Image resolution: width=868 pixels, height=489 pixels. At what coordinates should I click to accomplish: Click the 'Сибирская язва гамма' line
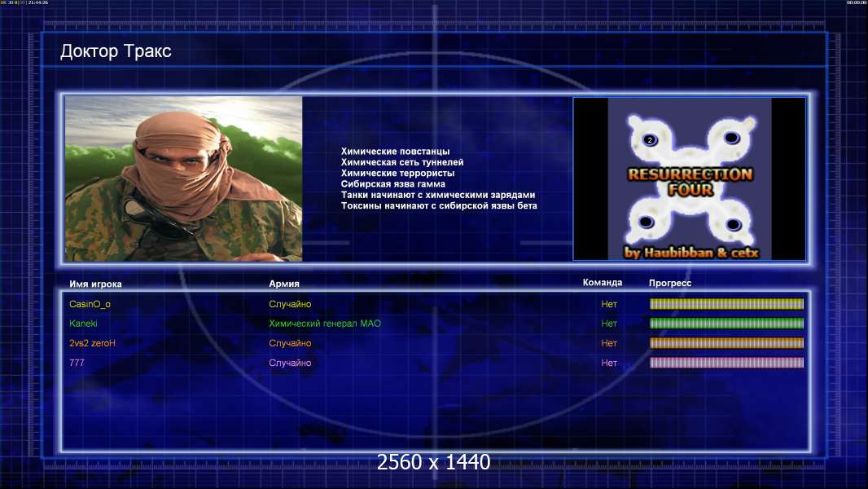coord(393,184)
